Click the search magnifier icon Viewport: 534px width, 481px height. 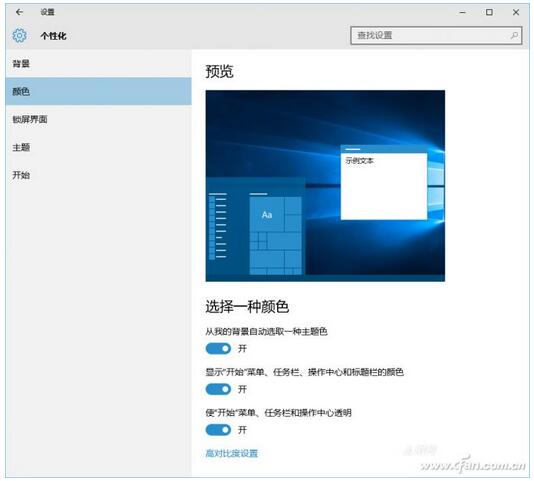[x=514, y=35]
